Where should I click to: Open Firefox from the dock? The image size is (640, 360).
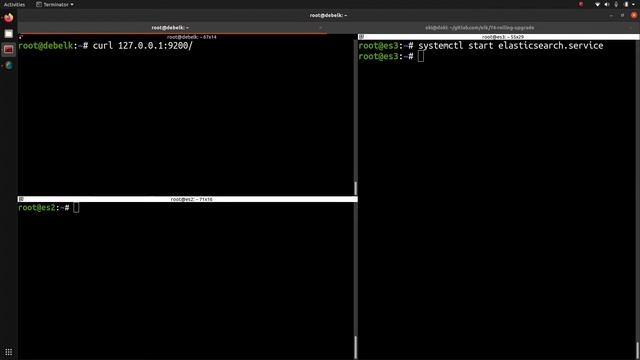tap(9, 18)
